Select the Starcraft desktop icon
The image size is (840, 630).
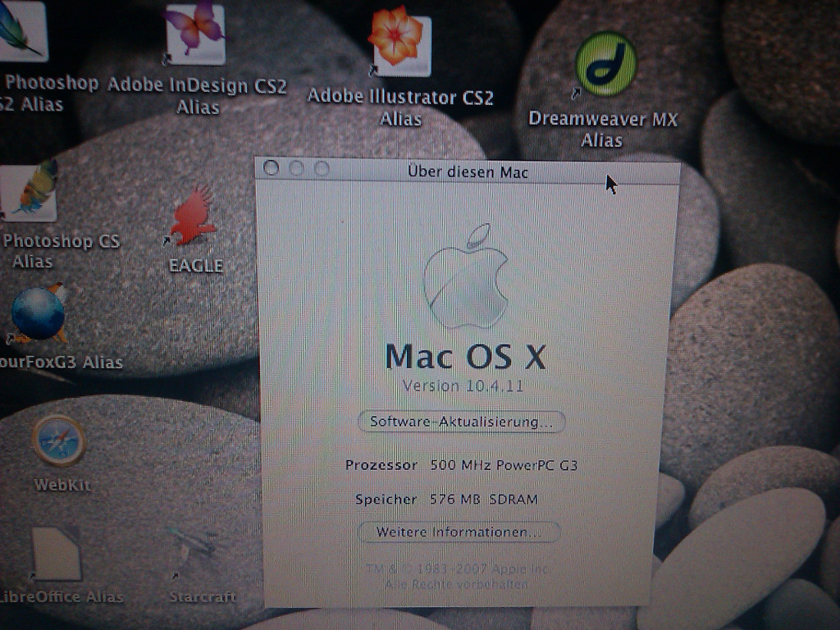[x=194, y=552]
